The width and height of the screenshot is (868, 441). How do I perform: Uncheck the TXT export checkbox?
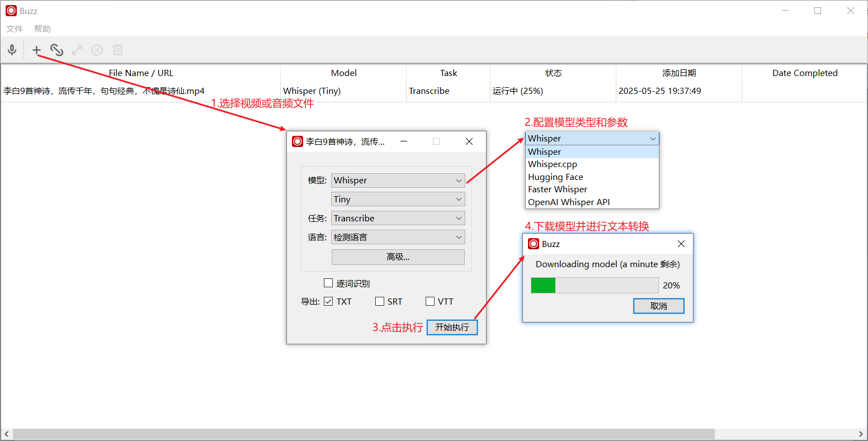click(x=328, y=301)
